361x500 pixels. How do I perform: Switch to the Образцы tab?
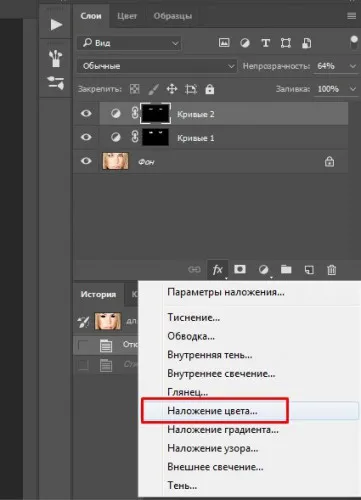click(x=173, y=16)
